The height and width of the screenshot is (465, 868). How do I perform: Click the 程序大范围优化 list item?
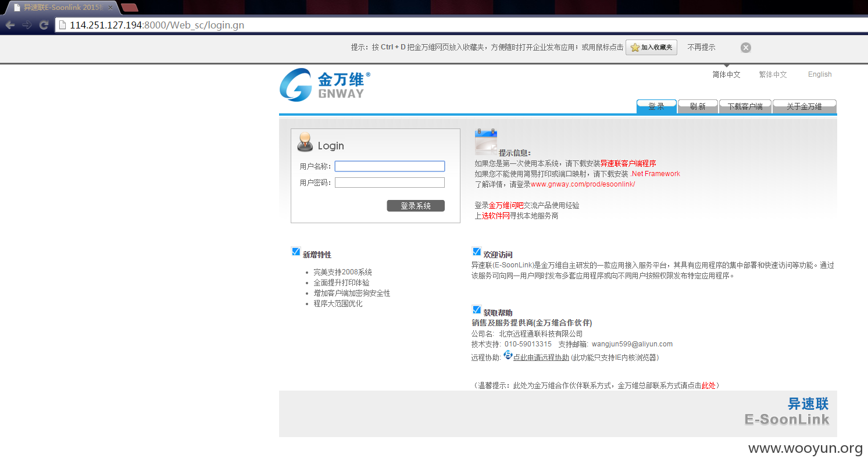click(x=338, y=303)
